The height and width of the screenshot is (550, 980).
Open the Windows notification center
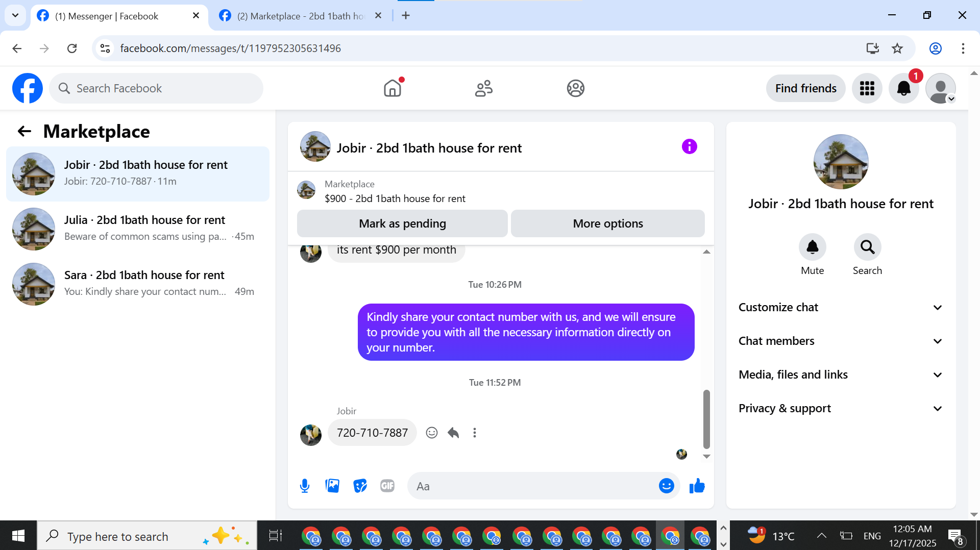(x=956, y=537)
